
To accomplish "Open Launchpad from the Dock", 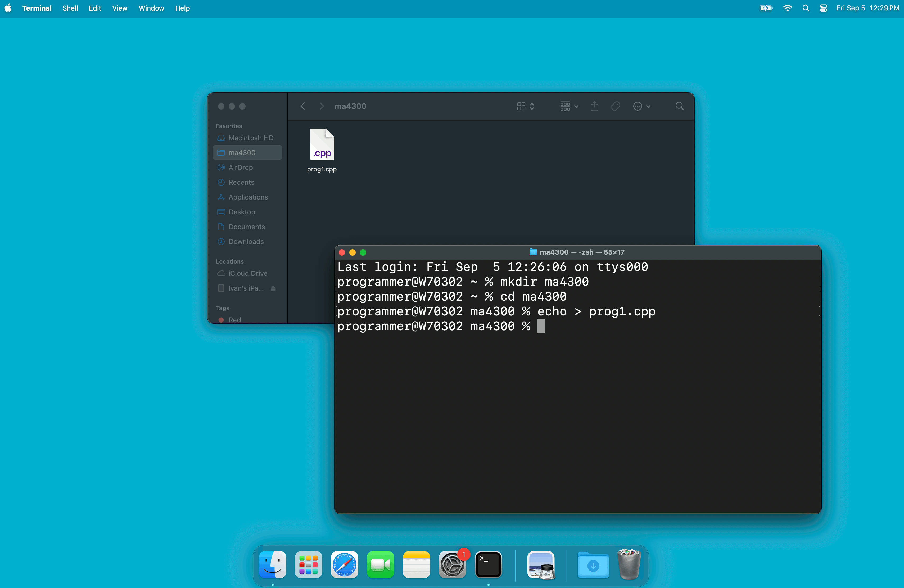I will (x=308, y=565).
